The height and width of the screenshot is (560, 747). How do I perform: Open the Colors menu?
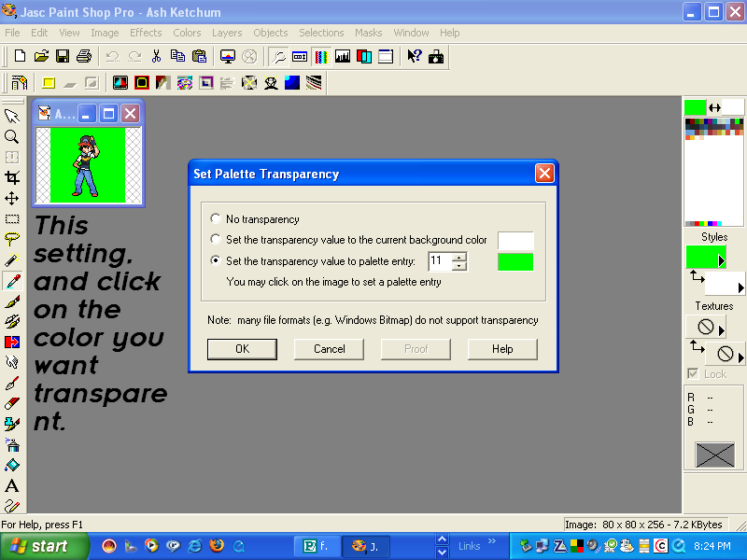[x=187, y=33]
